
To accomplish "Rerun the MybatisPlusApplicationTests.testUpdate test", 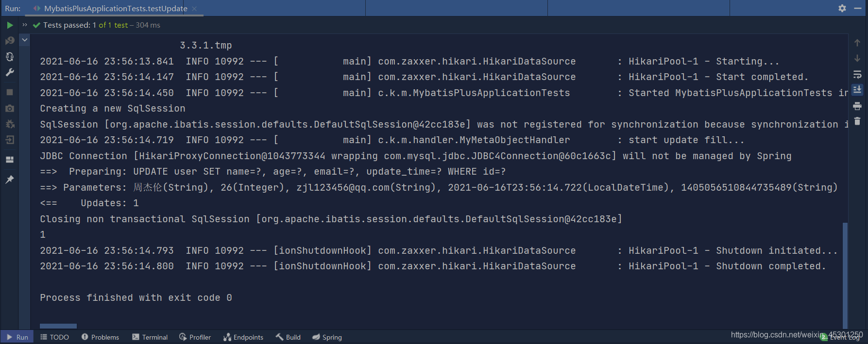I will [x=10, y=25].
